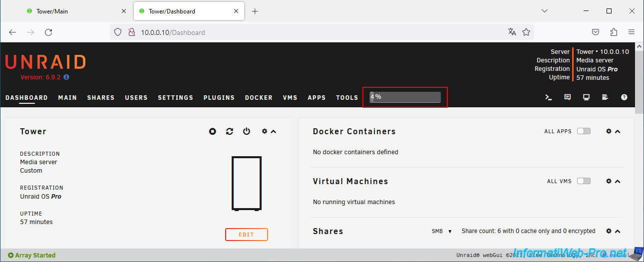Click the power shutdown icon in Tower panel
The height and width of the screenshot is (262, 644).
[247, 131]
